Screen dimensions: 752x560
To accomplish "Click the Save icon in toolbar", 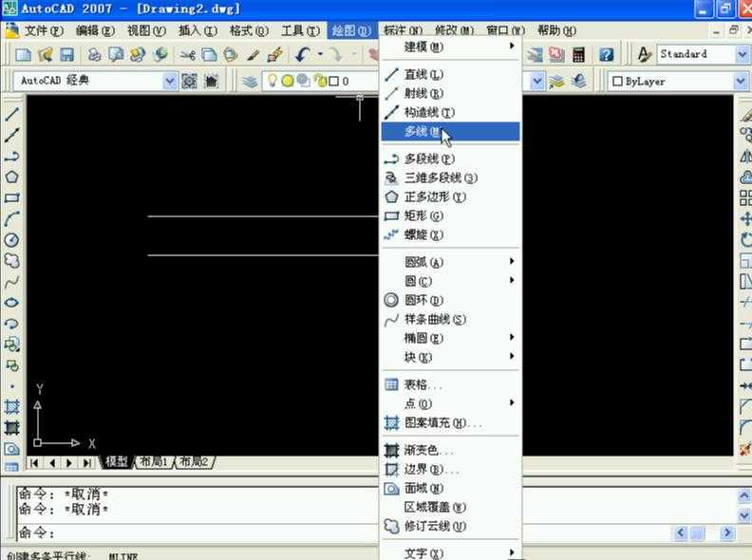I will 66,55.
